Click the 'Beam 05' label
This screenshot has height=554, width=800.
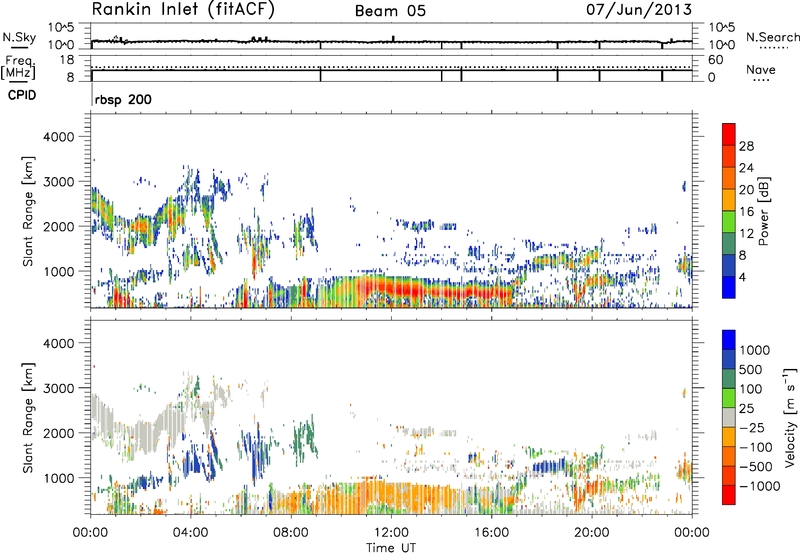[x=390, y=11]
